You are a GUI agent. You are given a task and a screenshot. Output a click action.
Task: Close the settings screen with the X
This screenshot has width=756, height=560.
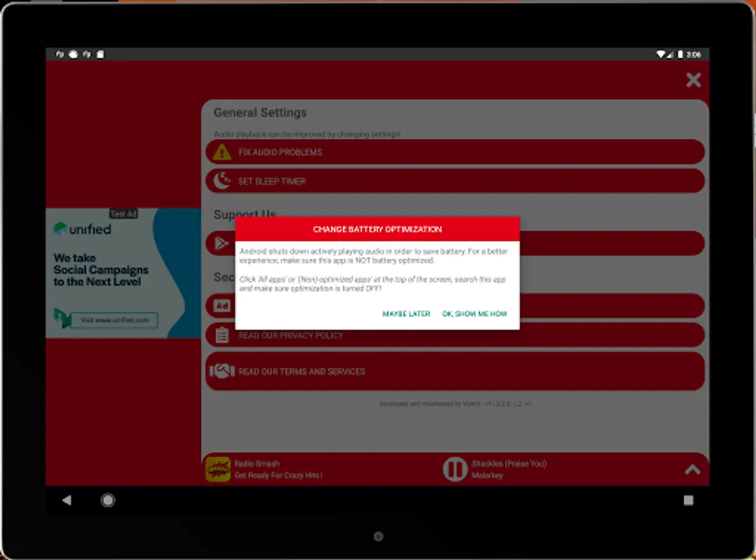click(x=693, y=80)
